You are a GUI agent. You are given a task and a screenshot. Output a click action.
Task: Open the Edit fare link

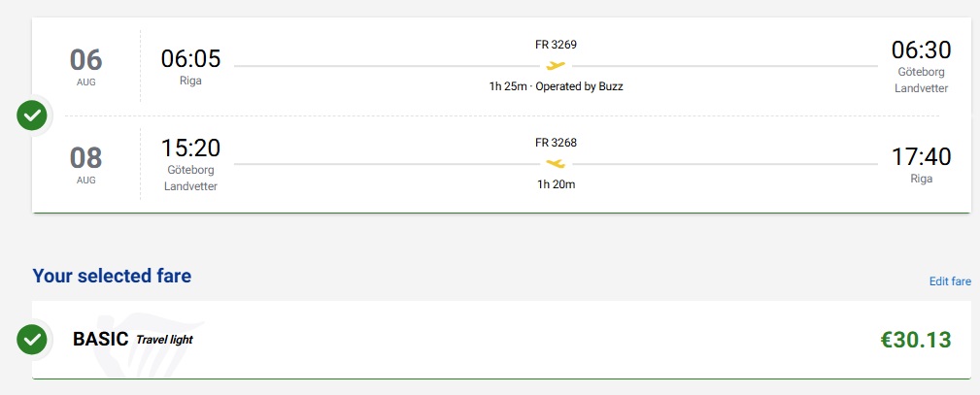950,281
